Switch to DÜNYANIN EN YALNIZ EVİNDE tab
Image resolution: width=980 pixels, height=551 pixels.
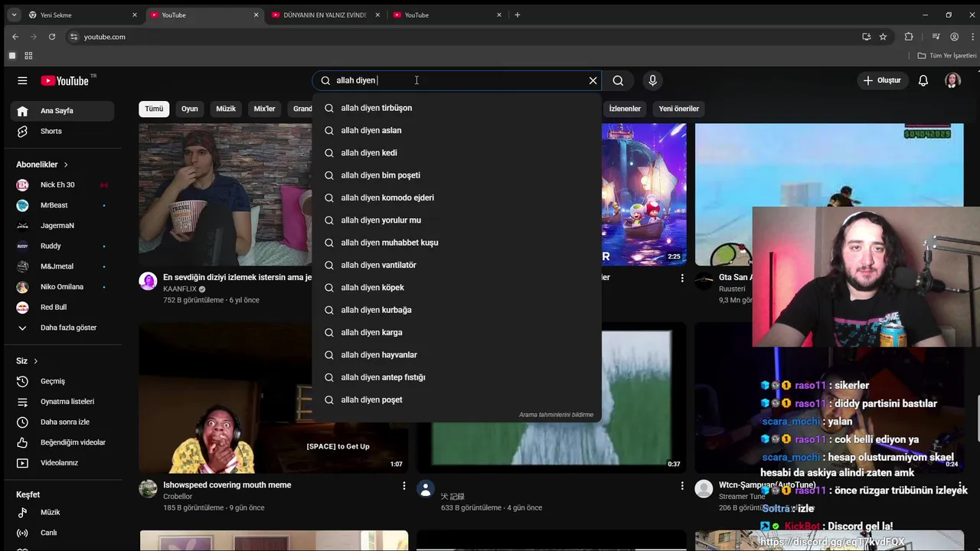point(325,15)
